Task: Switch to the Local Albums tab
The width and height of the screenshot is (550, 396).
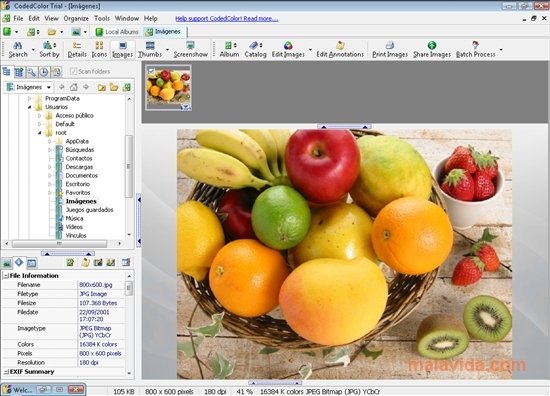Action: [x=117, y=32]
